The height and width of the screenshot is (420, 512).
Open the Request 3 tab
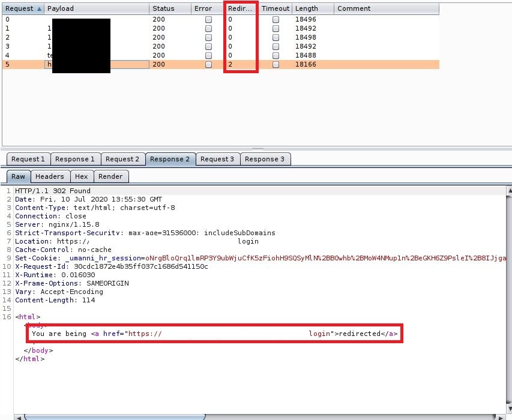coord(217,159)
